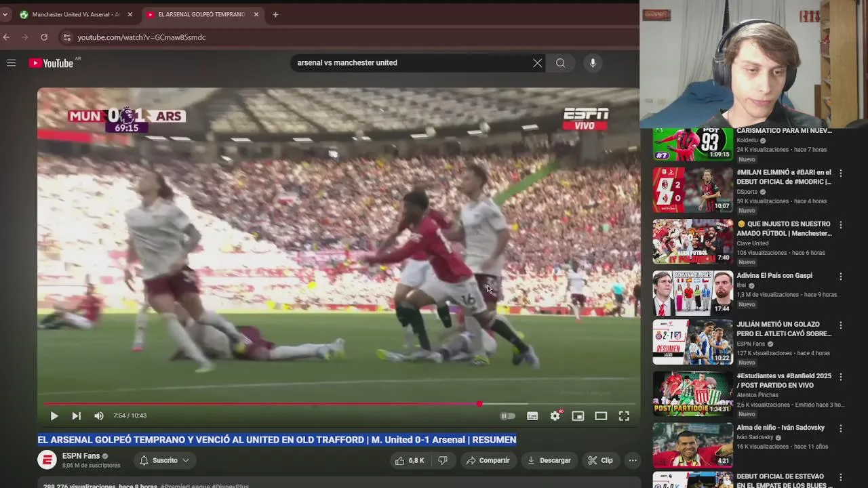Toggle theater mode view

tap(601, 416)
